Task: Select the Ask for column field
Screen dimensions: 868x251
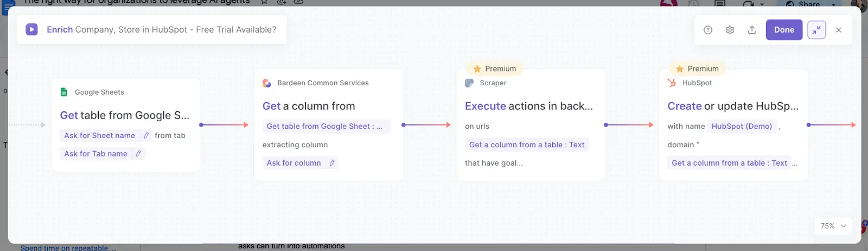Action: [x=300, y=163]
